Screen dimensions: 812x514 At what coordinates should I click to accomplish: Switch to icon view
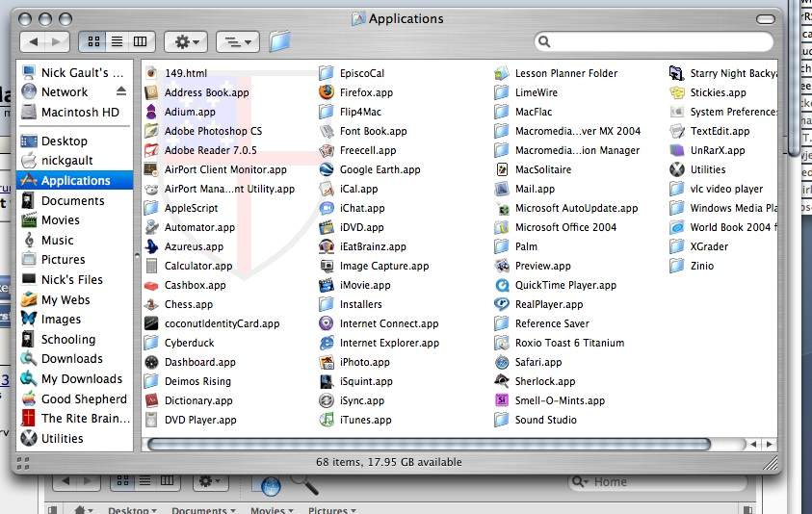93,41
